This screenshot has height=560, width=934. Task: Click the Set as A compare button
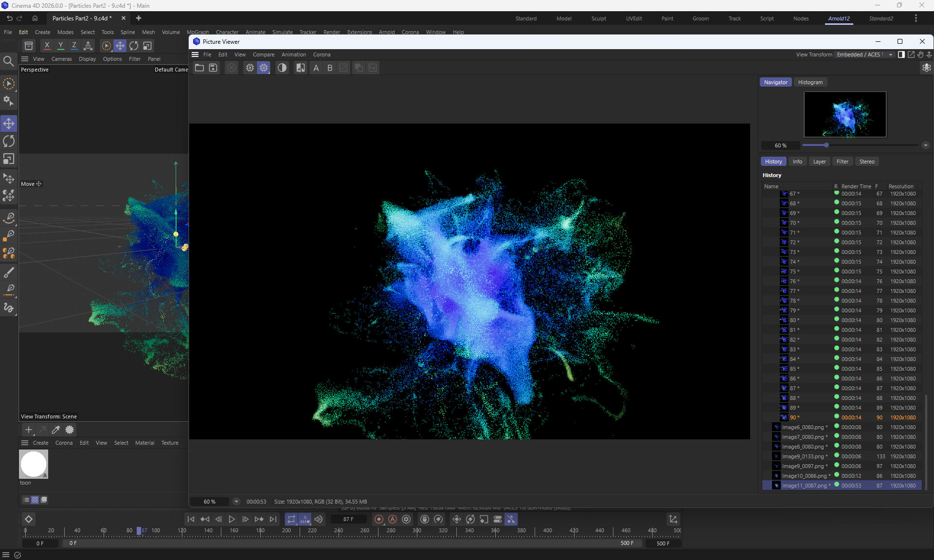tap(316, 68)
